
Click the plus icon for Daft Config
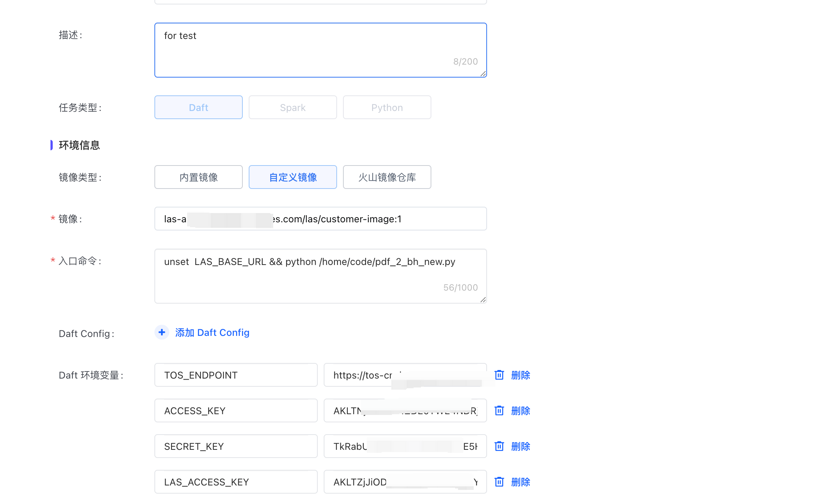coord(162,333)
